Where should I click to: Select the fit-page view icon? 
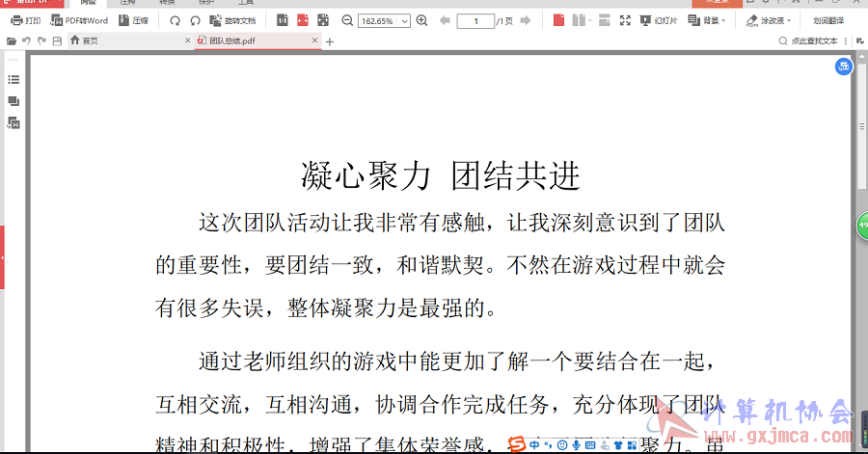click(x=323, y=20)
